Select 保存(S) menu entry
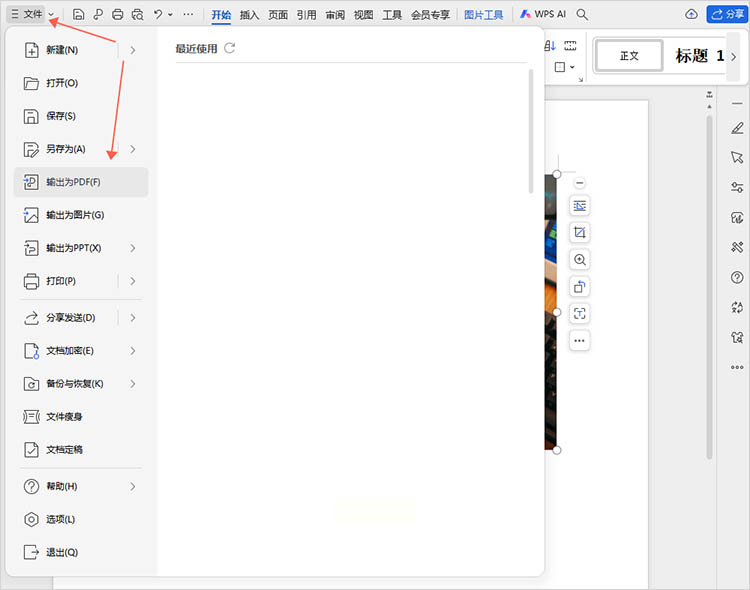This screenshot has width=750, height=590. pyautogui.click(x=80, y=116)
